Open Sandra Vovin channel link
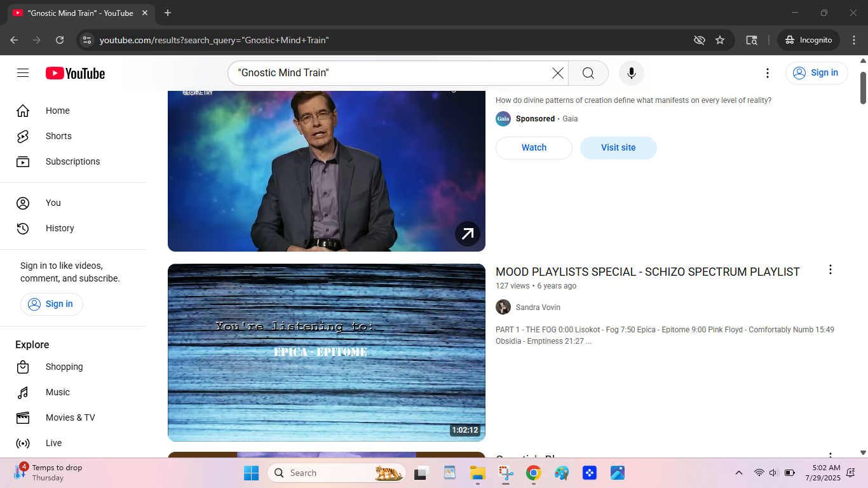Screen dimensions: 868x488 pyautogui.click(x=538, y=308)
